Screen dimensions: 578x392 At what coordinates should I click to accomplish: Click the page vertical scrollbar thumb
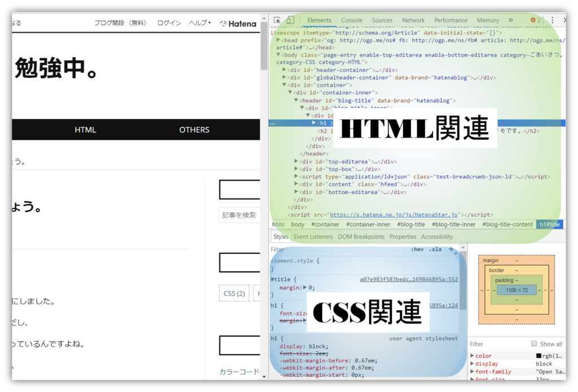pyautogui.click(x=264, y=45)
